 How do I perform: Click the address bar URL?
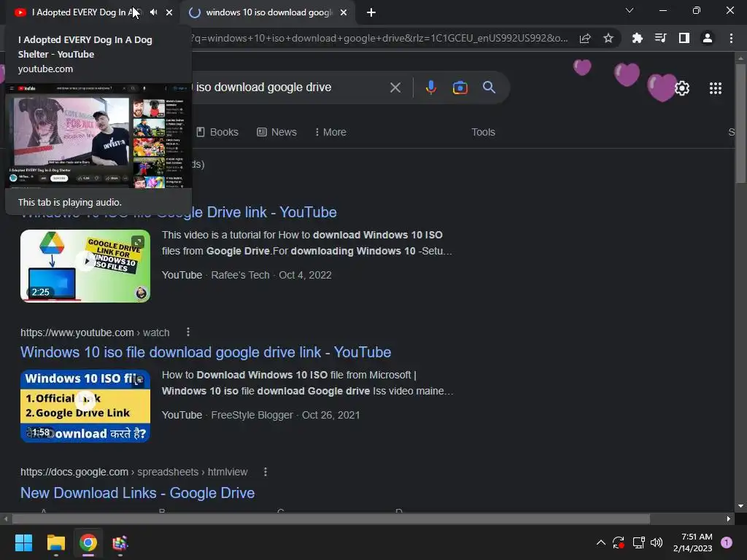pos(379,38)
